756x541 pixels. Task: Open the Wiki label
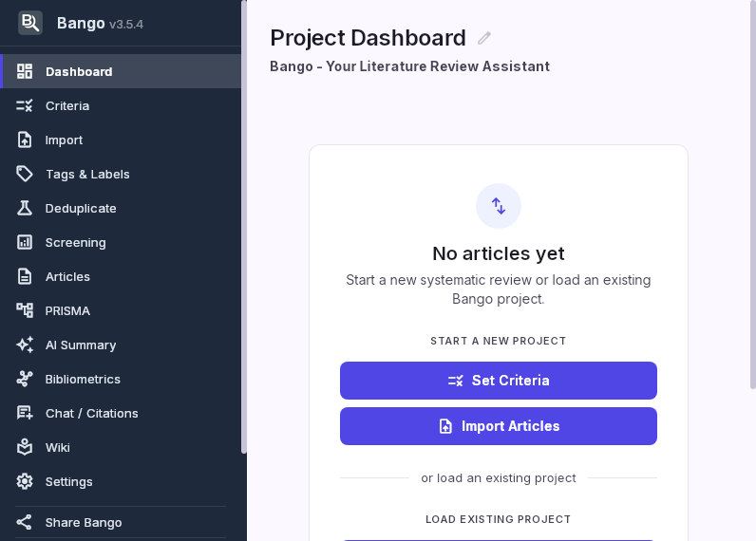(x=58, y=448)
